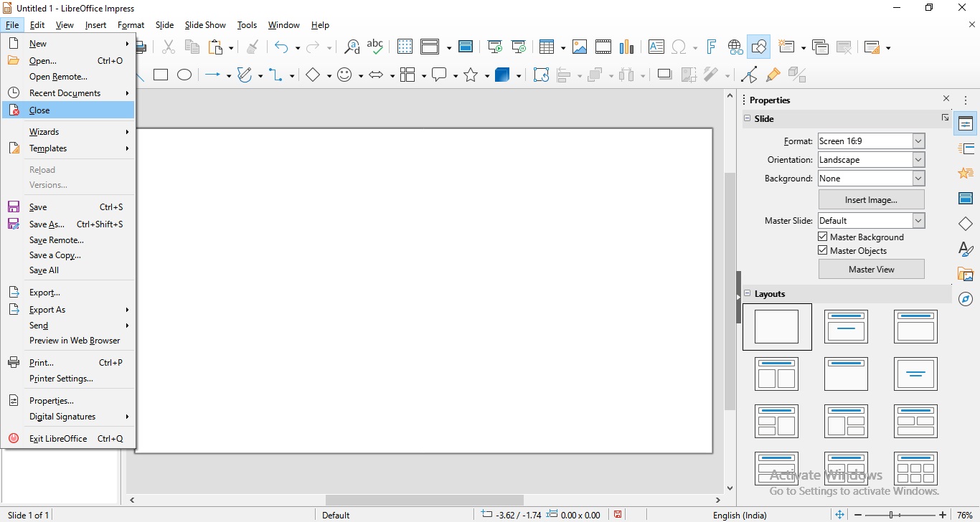980x522 pixels.
Task: Open the Navigator sidebar icon
Action: 966,299
